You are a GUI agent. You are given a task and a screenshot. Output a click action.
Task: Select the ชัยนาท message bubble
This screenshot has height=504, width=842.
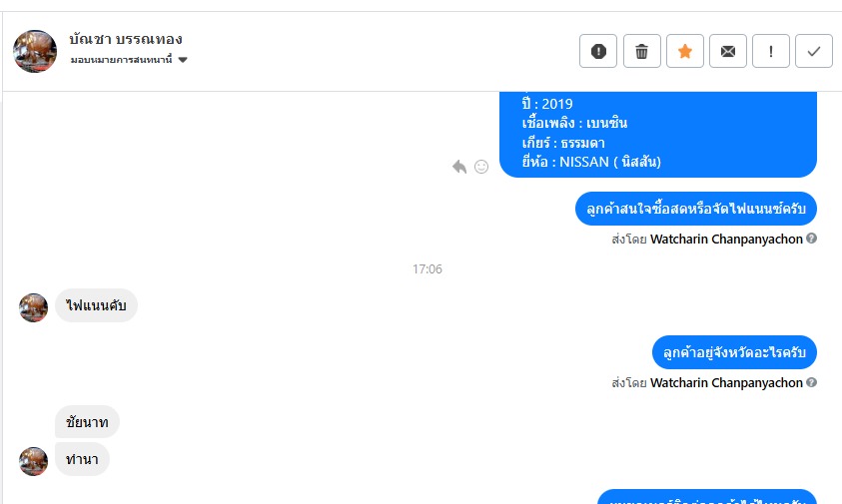[87, 422]
